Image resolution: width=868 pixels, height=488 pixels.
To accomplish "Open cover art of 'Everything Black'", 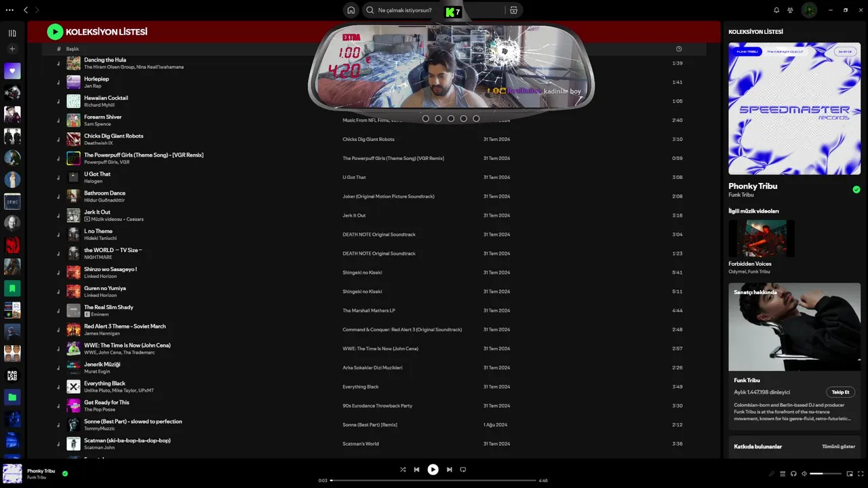I will click(73, 386).
